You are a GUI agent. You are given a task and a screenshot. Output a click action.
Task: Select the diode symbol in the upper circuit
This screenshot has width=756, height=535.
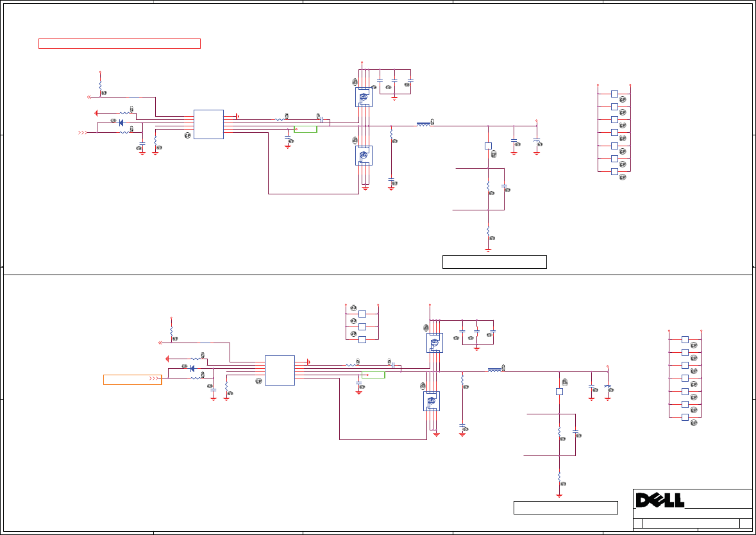(121, 123)
